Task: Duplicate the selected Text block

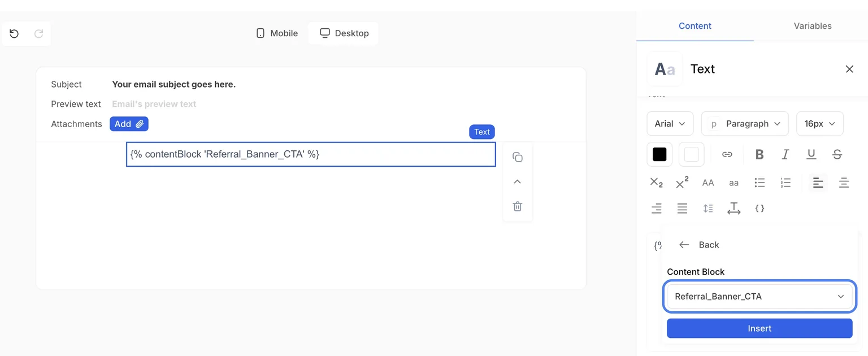Action: [517, 157]
